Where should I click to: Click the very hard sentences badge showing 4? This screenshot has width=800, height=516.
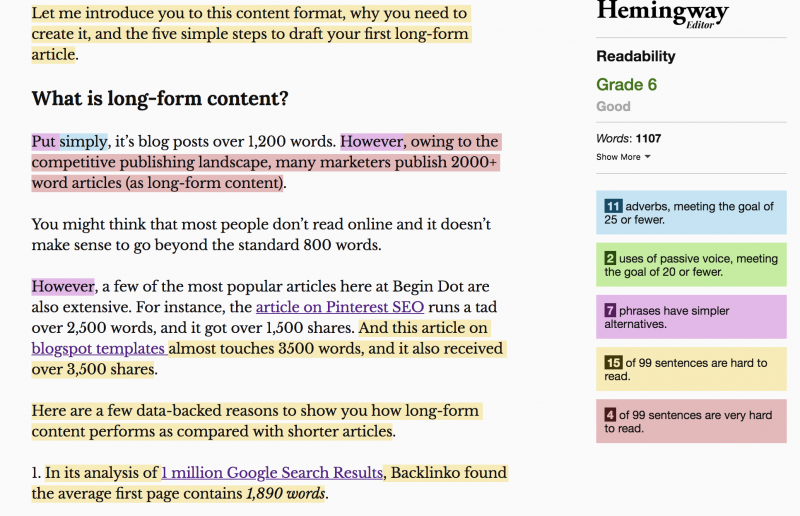(610, 414)
